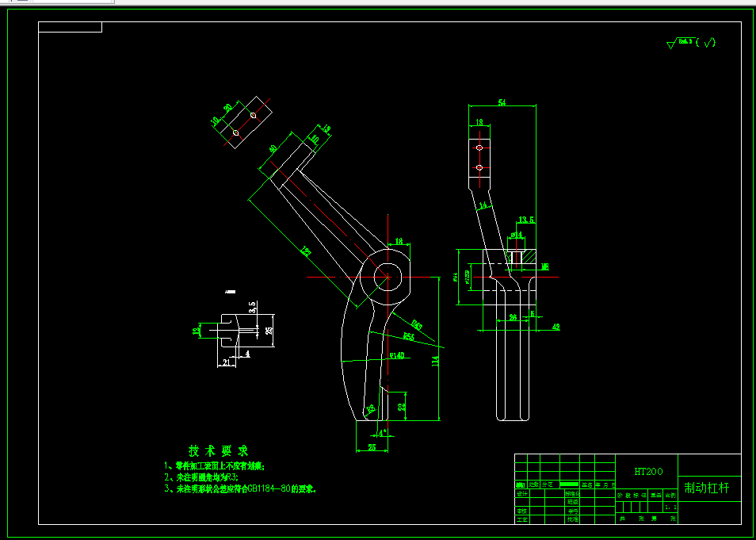Select the requirement line mentioning GB1184-80
The image size is (756, 540).
[x=240, y=488]
